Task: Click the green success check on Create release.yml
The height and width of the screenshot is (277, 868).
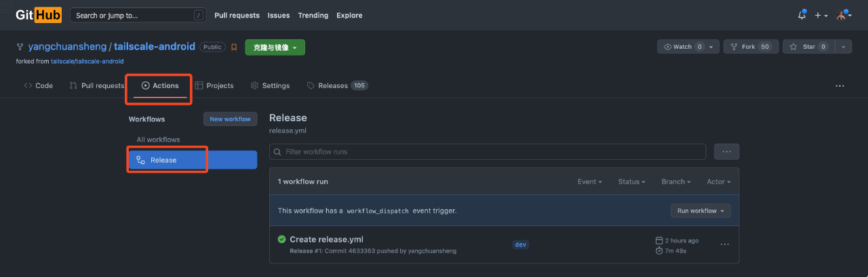Action: 281,239
